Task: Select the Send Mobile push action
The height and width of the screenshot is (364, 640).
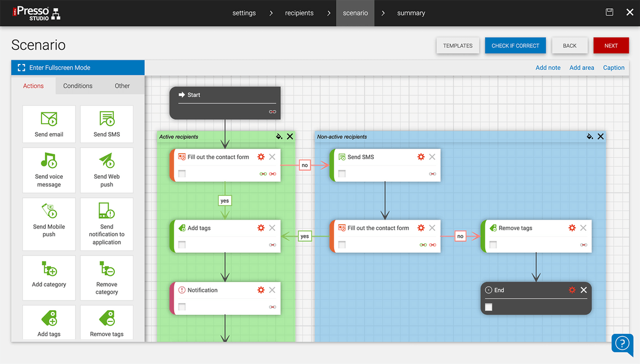Action: 49,224
